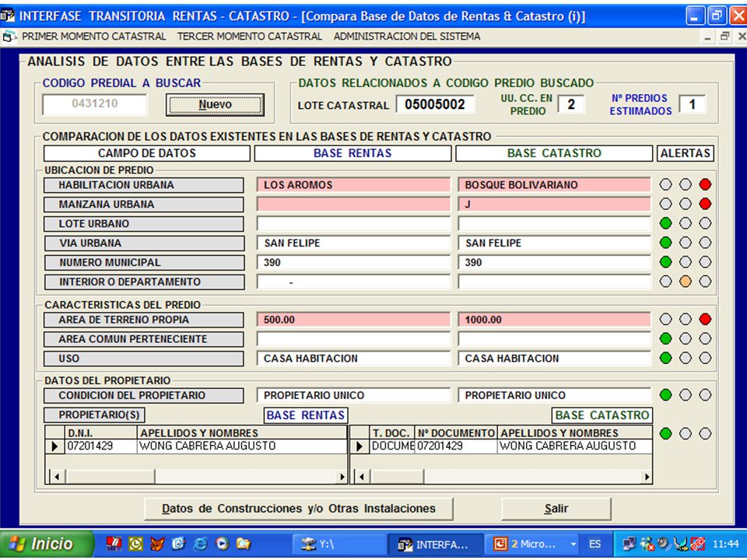Image resolution: width=747 pixels, height=560 pixels.
Task: Open Windows Media Player quick-launch icon
Action: point(222,544)
